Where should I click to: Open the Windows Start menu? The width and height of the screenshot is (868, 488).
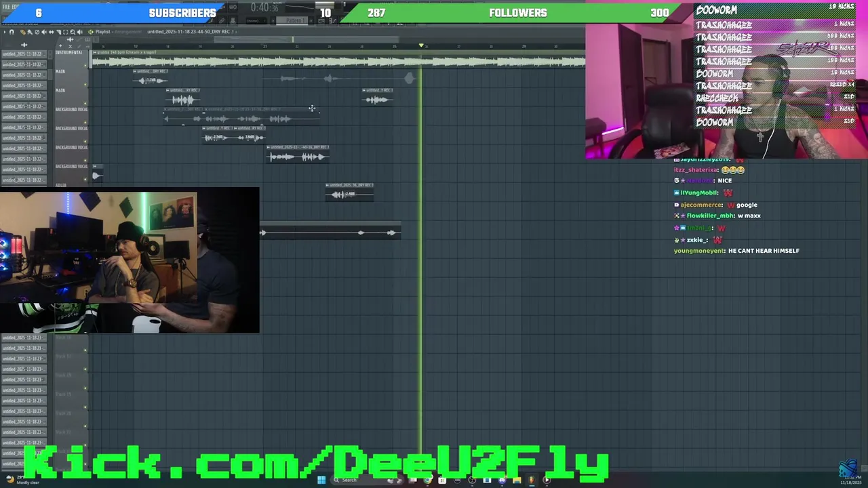click(x=321, y=480)
